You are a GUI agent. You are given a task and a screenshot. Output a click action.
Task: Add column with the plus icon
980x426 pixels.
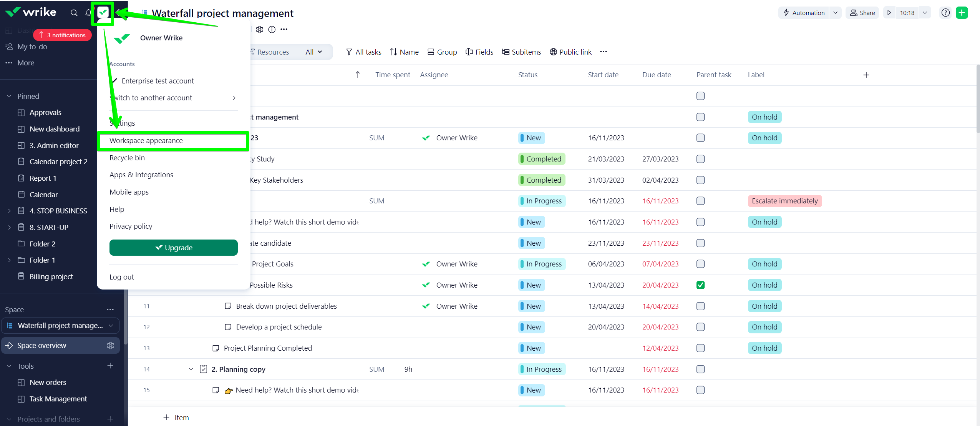(866, 75)
